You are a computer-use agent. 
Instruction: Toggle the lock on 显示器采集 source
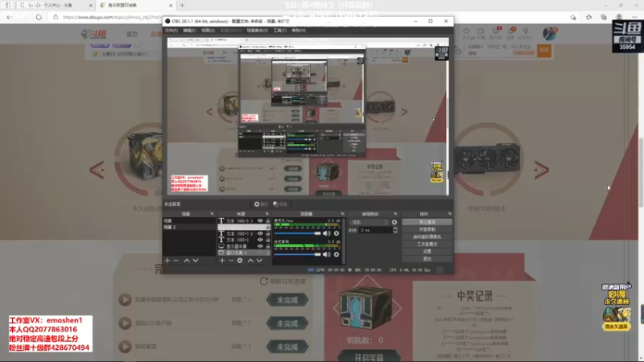[x=268, y=246]
